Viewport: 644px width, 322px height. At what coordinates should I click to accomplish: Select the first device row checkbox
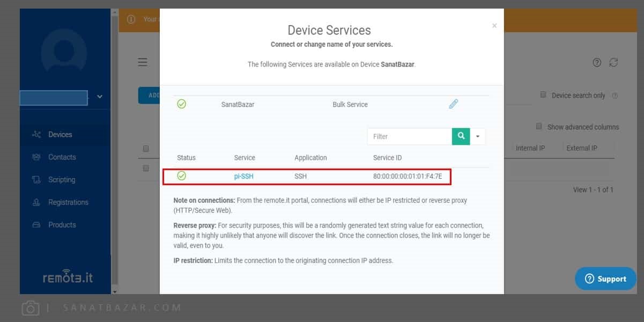pyautogui.click(x=146, y=168)
